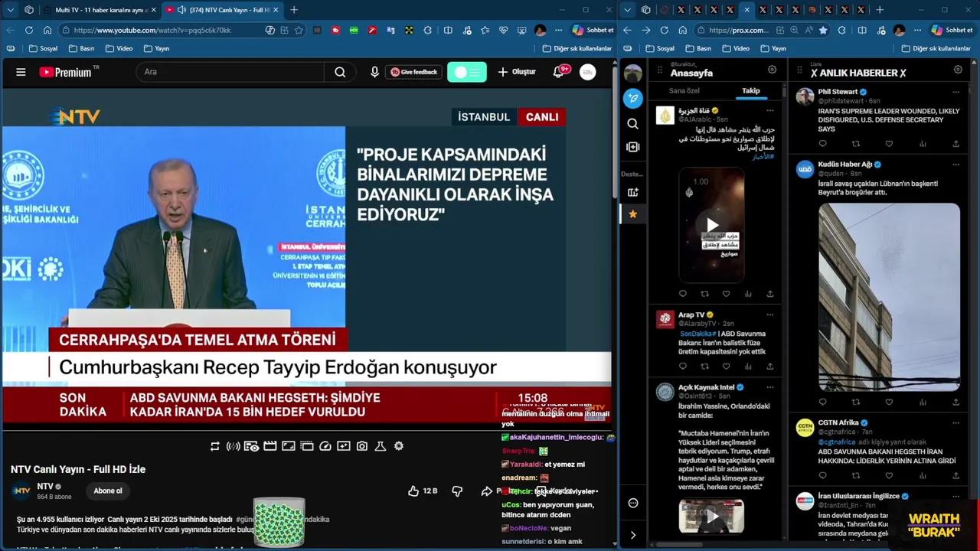Click the 'Oluştur' create button
Image resolution: width=980 pixels, height=551 pixels.
coord(517,72)
